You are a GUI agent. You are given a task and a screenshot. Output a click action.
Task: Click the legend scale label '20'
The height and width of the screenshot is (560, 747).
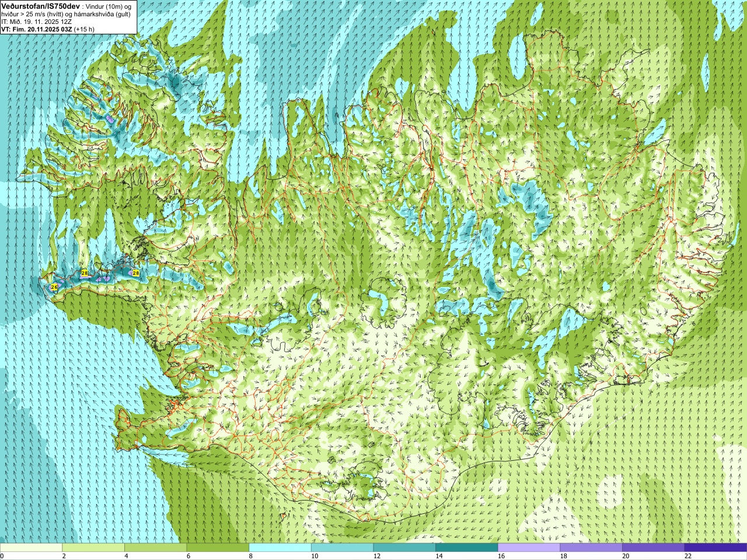click(626, 556)
